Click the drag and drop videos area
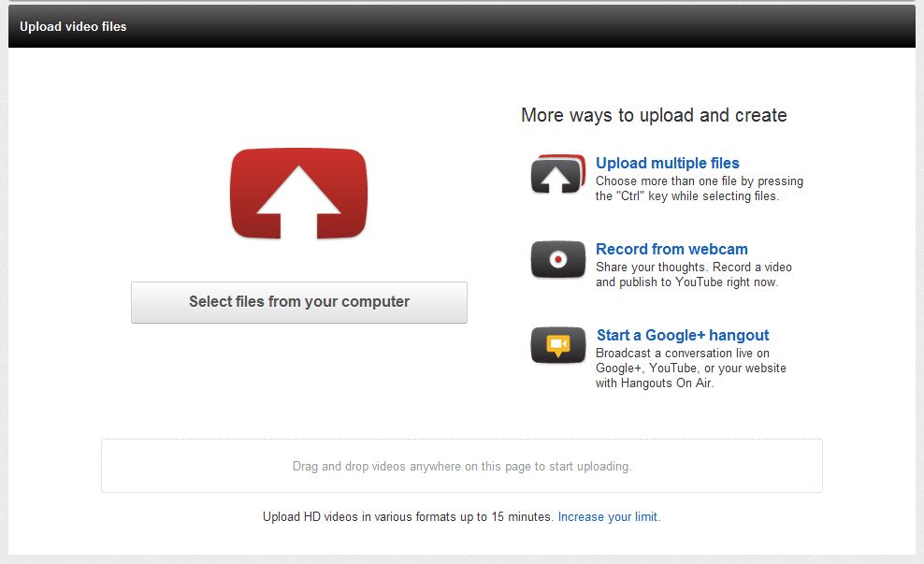924x564 pixels. tap(462, 466)
